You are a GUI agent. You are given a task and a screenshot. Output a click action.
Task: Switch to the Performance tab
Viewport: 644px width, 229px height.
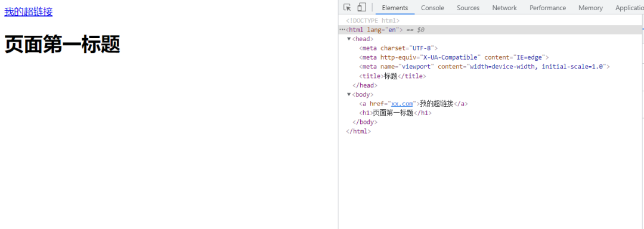pos(547,8)
